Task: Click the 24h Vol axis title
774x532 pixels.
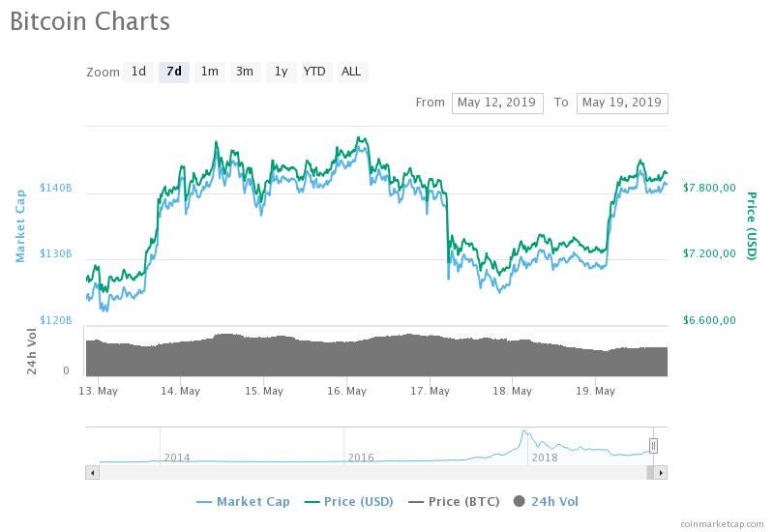Action: [x=32, y=351]
